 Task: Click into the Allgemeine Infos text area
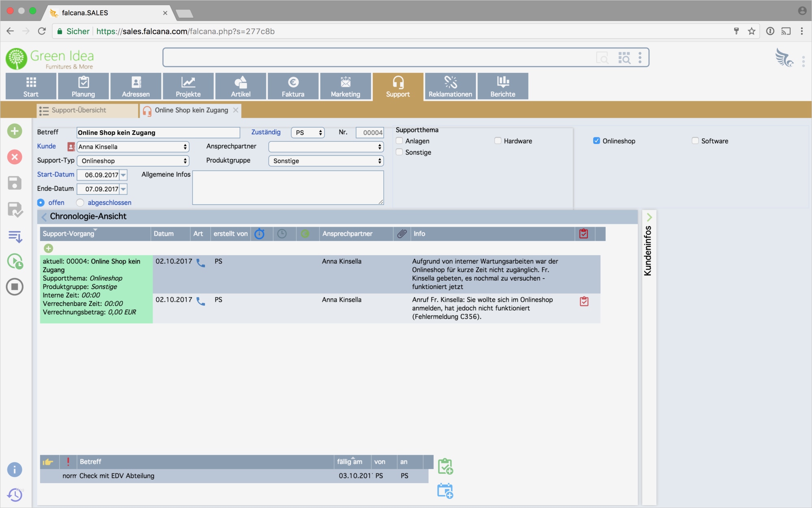tap(288, 187)
